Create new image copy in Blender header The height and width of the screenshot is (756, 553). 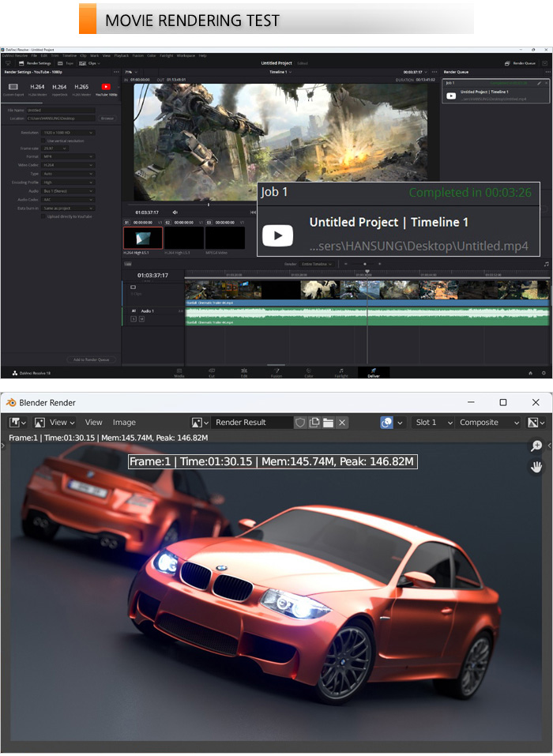click(x=314, y=423)
